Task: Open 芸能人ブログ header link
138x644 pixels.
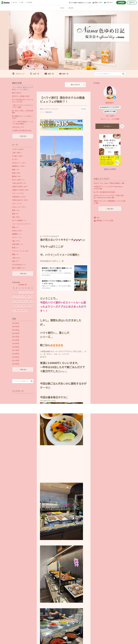Action: 97,2
